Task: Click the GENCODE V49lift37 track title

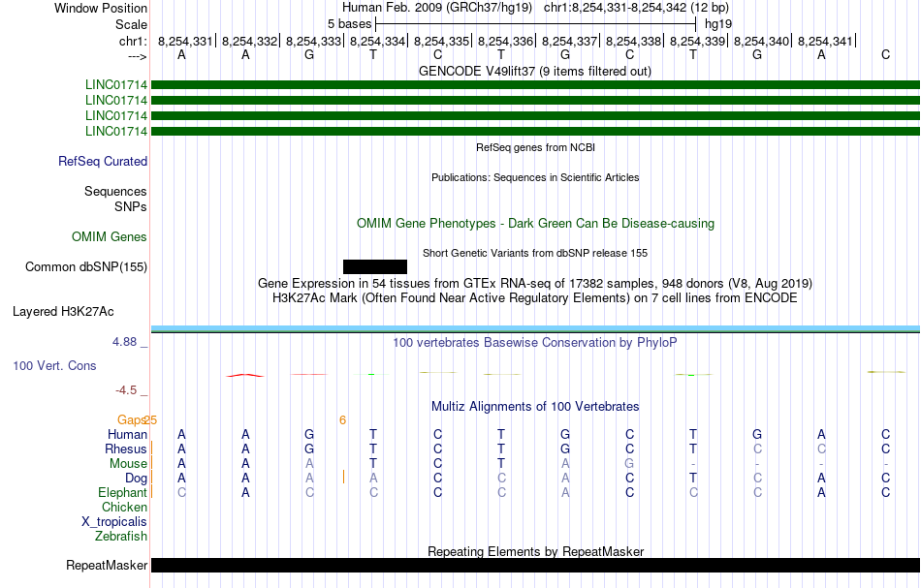Action: 535,72
